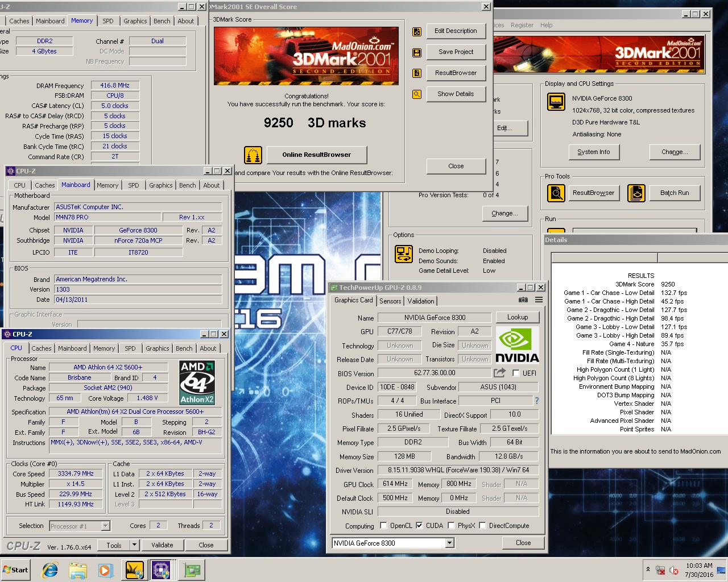Open Windows Media Player from taskbar

(106, 570)
